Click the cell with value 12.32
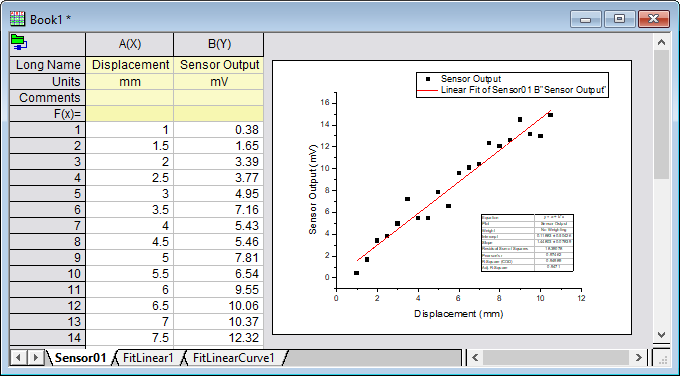Image resolution: width=680 pixels, height=376 pixels. coord(219,337)
